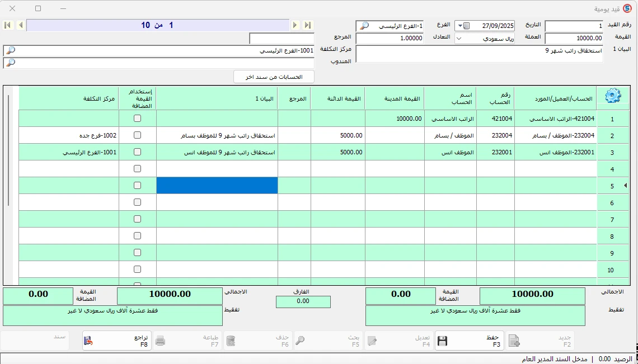Click الحسابات من سند اخر button

click(274, 77)
